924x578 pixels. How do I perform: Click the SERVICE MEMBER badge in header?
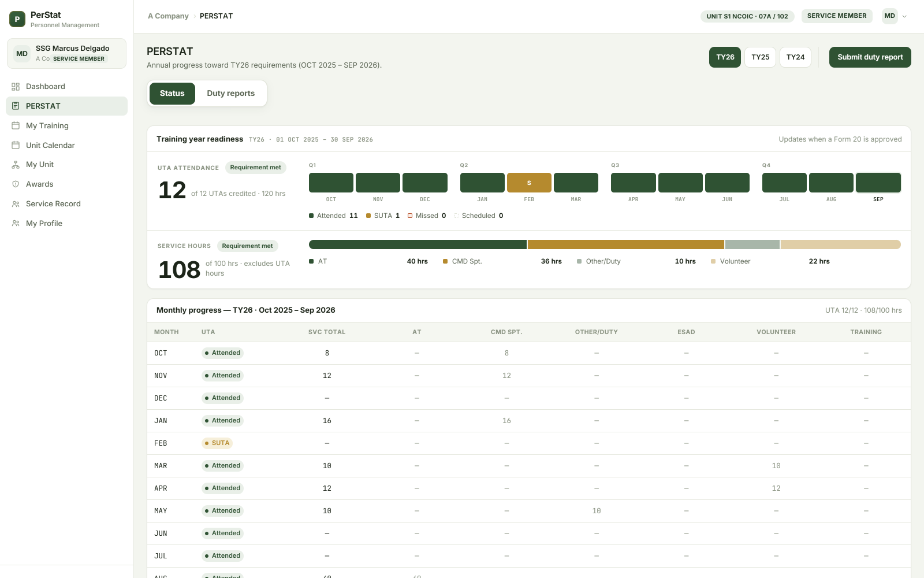click(x=837, y=16)
